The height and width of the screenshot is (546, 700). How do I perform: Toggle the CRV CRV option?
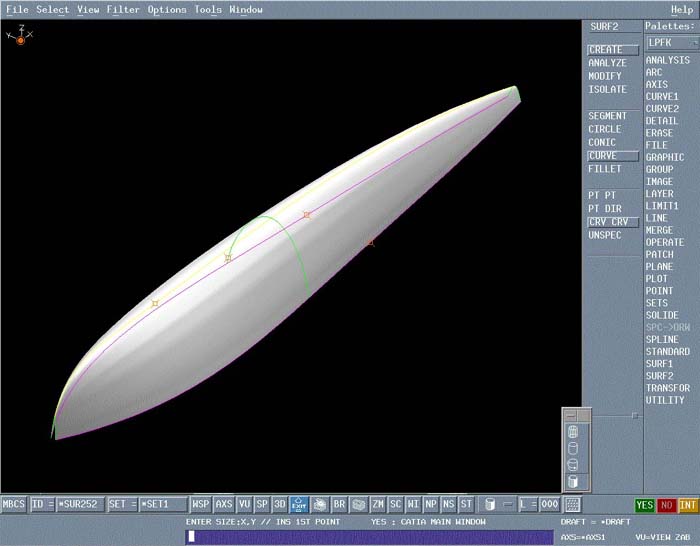click(612, 222)
